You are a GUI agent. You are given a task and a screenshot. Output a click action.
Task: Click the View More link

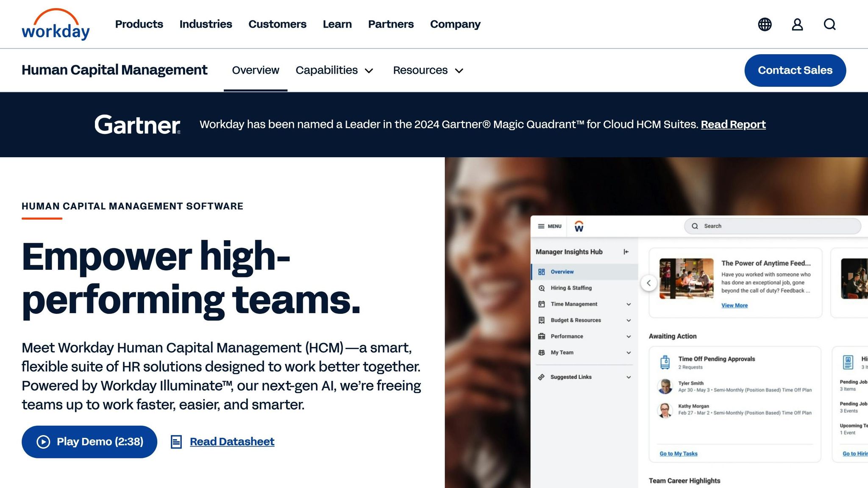(734, 305)
